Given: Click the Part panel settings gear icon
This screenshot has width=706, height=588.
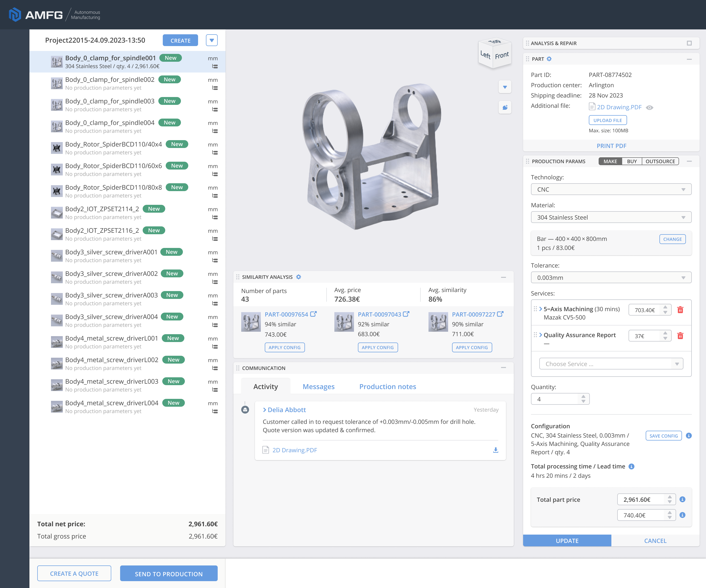Looking at the screenshot, I should click(x=549, y=59).
